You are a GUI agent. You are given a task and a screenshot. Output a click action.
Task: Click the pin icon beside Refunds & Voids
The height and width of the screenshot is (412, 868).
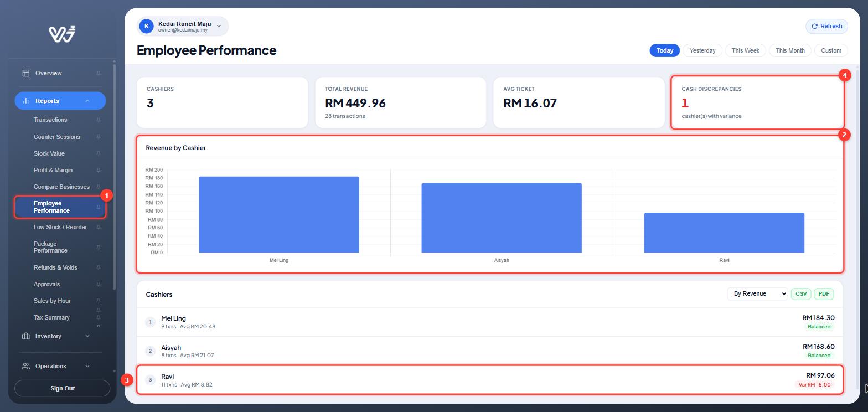(99, 267)
